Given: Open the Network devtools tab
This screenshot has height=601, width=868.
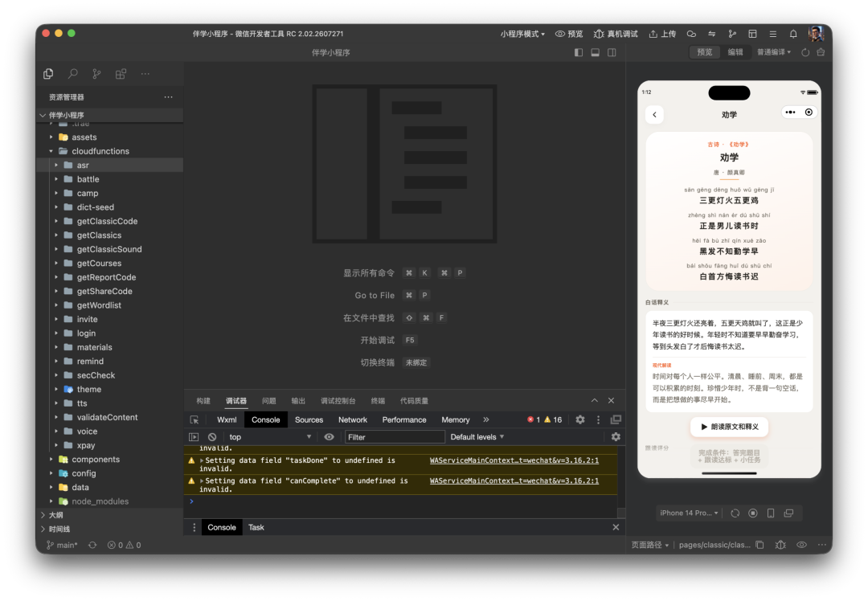Looking at the screenshot, I should coord(353,420).
